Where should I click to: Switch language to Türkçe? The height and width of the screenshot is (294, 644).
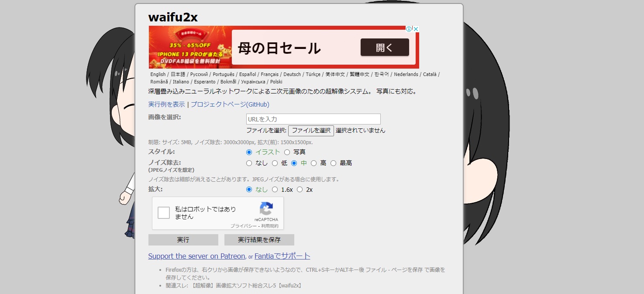point(313,74)
